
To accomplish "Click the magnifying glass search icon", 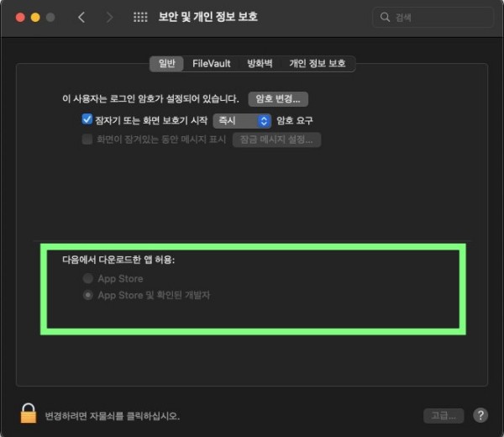I will [385, 17].
